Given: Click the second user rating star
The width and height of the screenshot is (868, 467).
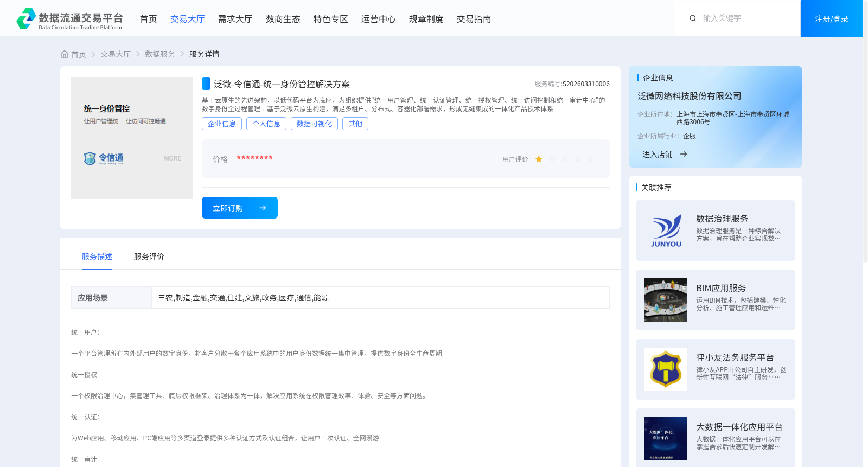Looking at the screenshot, I should 552,159.
